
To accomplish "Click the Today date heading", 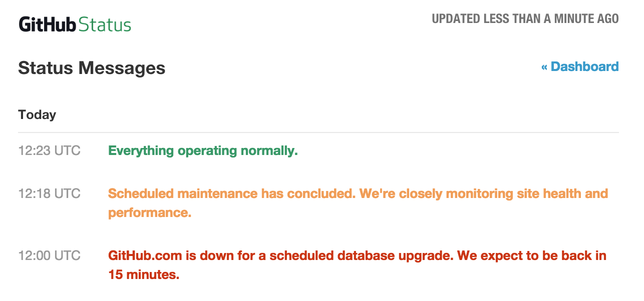I will (x=37, y=115).
